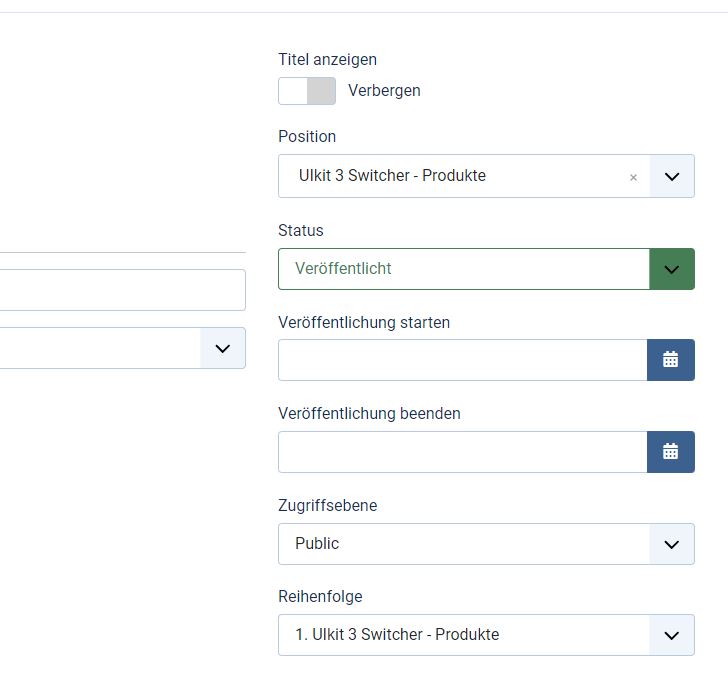The image size is (728, 675).
Task: Click the Verbergen toggle label
Action: pyautogui.click(x=384, y=91)
